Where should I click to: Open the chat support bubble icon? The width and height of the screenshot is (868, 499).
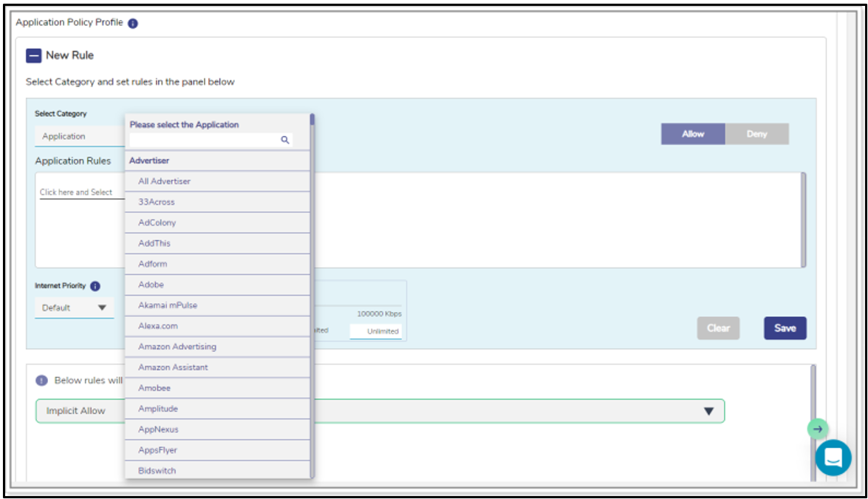[x=833, y=458]
